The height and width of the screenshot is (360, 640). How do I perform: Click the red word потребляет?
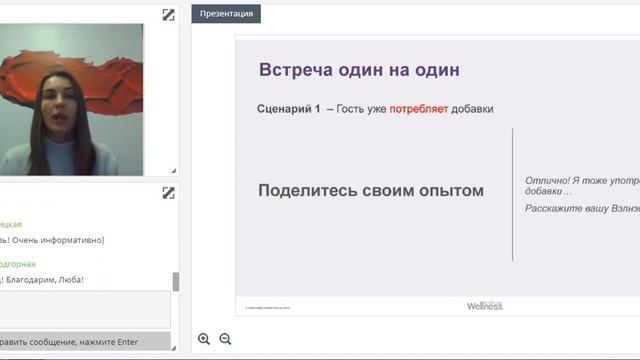coord(419,109)
